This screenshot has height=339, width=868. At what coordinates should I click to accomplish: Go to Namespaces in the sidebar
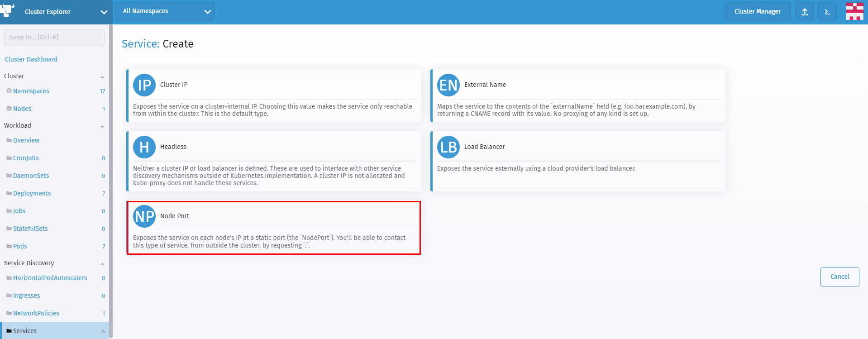[31, 91]
